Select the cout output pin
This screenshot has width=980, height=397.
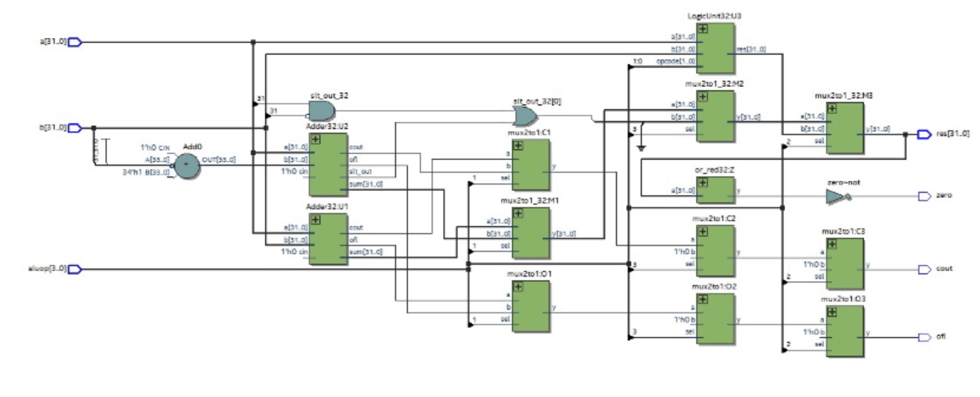pyautogui.click(x=924, y=269)
